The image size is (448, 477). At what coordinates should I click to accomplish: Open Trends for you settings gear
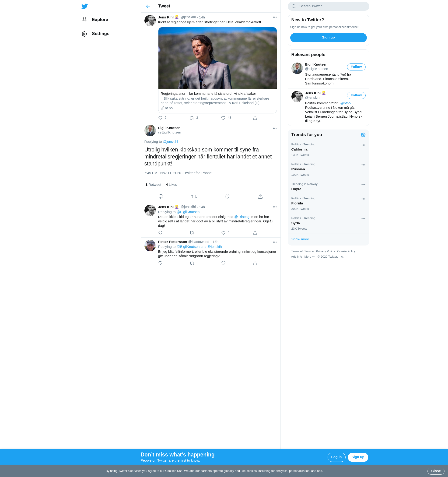363,135
